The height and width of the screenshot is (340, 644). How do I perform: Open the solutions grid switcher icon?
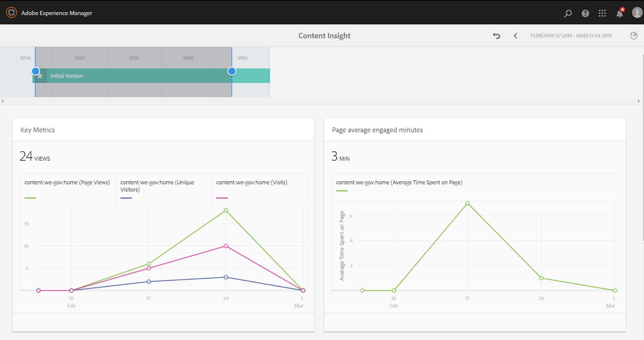(x=602, y=13)
